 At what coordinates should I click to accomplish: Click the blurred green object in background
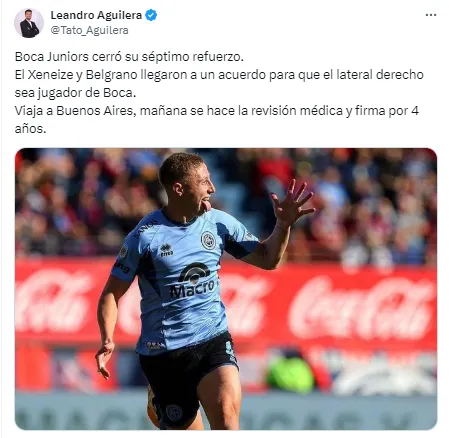[290, 374]
